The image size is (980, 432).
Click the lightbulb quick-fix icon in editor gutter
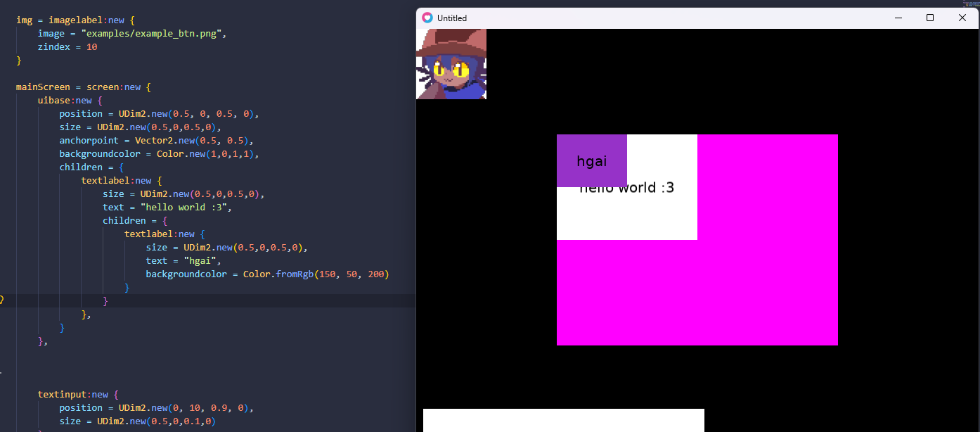pyautogui.click(x=1, y=300)
